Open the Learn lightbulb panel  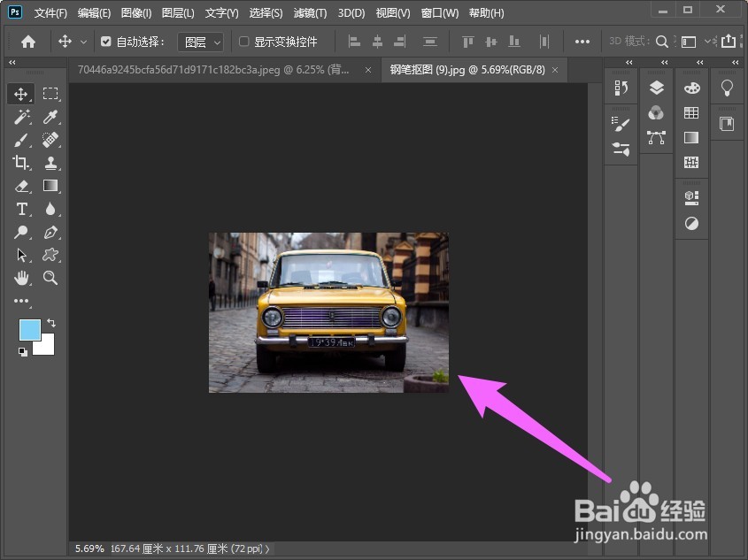click(727, 88)
